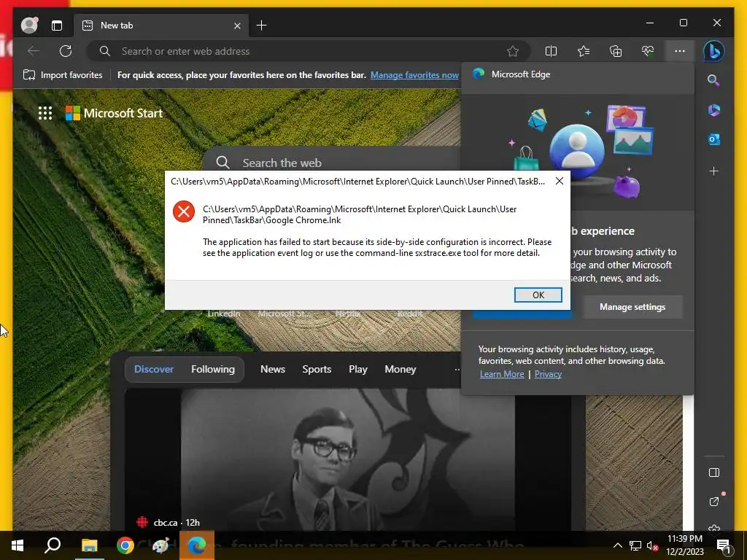Open the Bing Copilot sidebar icon

click(713, 51)
